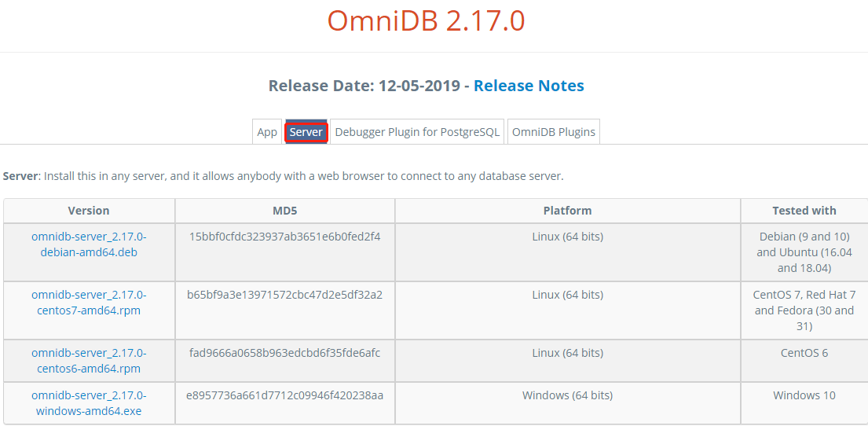Switch to the App tab
The width and height of the screenshot is (868, 426).
267,132
